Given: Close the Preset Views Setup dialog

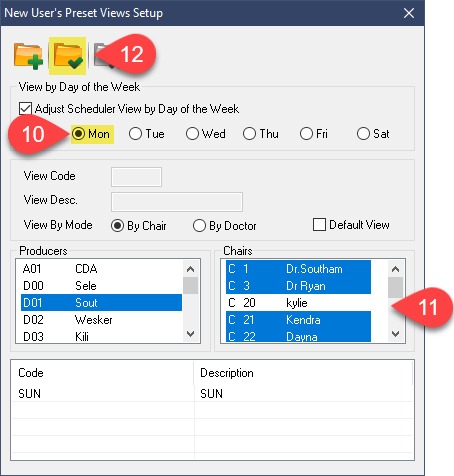Looking at the screenshot, I should click(x=409, y=13).
